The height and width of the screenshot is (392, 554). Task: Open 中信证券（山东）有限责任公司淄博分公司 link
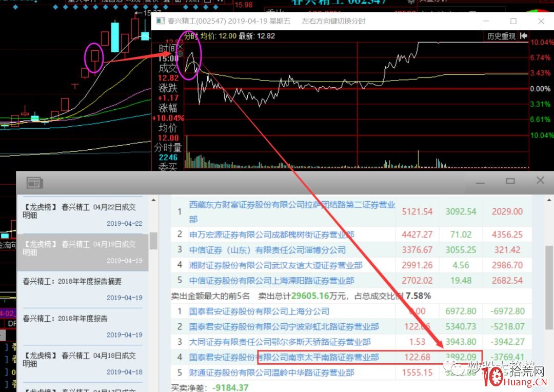(267, 250)
